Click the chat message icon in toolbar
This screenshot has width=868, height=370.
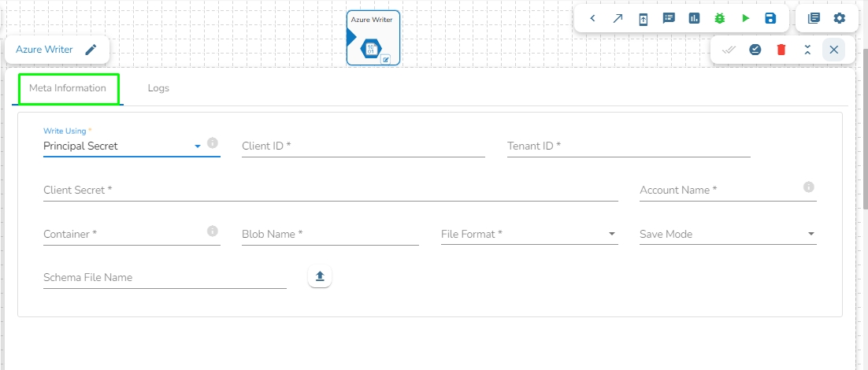coord(669,18)
